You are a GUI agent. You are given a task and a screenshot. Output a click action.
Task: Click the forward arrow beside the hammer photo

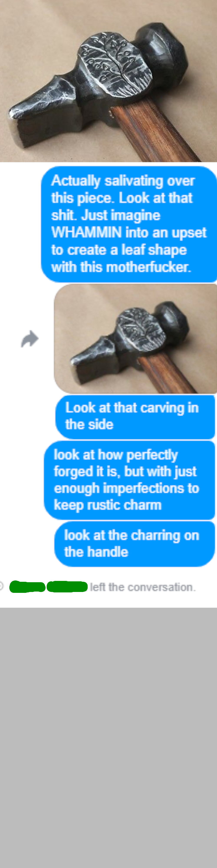coord(30,339)
